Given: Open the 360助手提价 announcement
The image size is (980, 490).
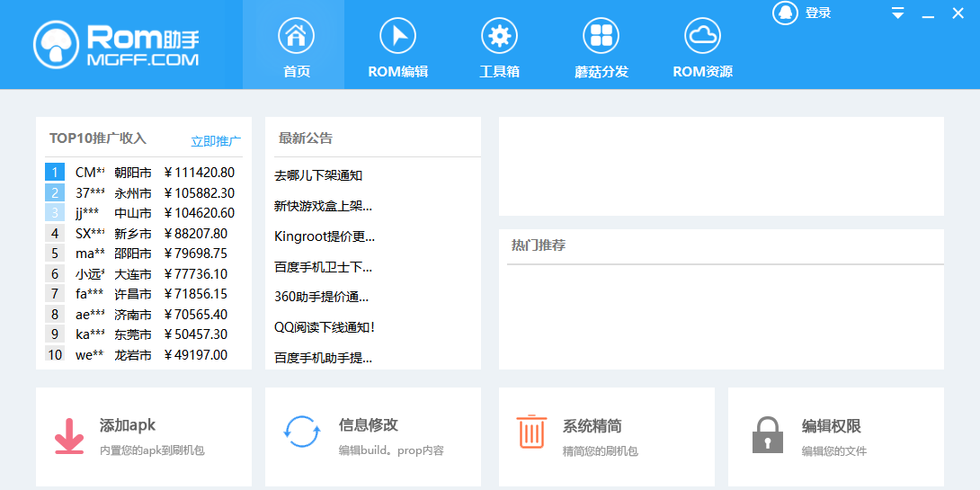Looking at the screenshot, I should click(x=321, y=297).
